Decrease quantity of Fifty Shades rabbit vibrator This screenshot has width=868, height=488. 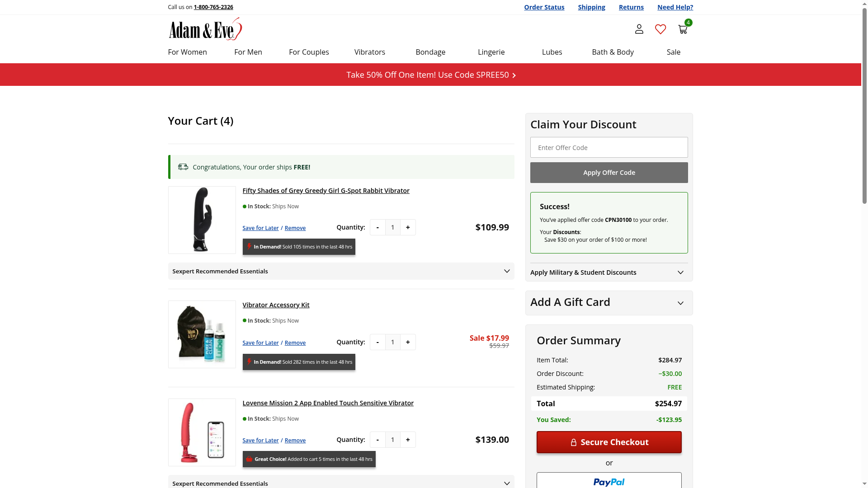click(377, 227)
